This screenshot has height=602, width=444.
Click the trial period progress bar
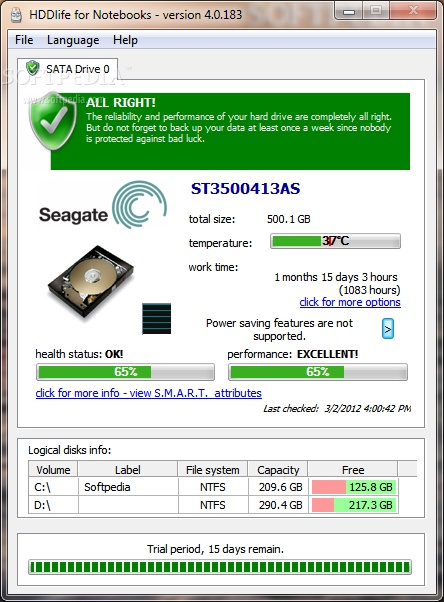tap(220, 567)
